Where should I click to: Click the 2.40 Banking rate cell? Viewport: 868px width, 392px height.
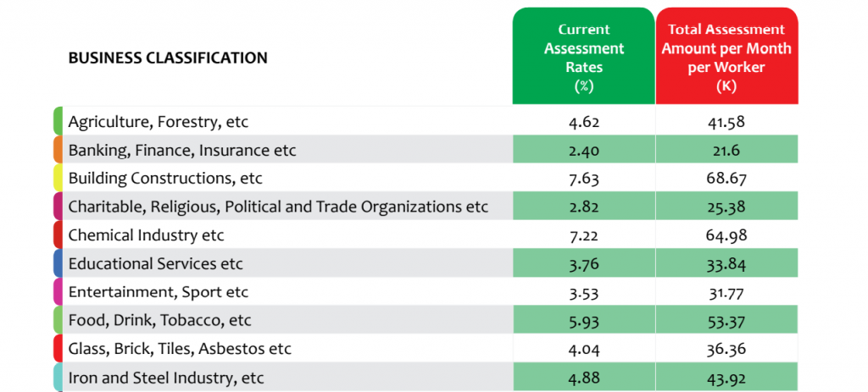click(x=583, y=150)
